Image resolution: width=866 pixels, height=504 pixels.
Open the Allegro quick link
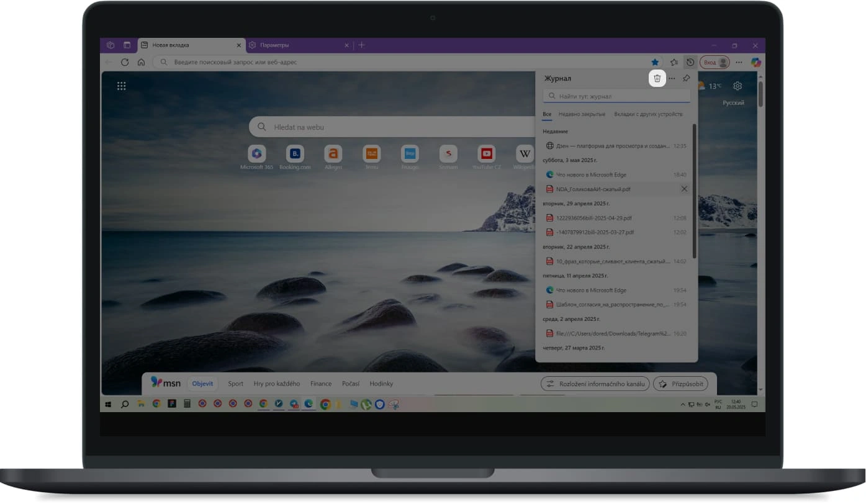(x=333, y=158)
